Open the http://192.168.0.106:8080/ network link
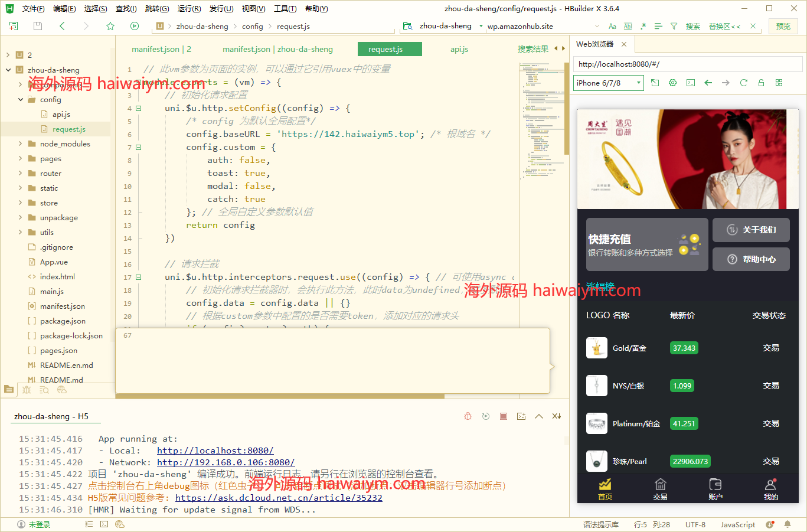The image size is (807, 532). click(226, 462)
